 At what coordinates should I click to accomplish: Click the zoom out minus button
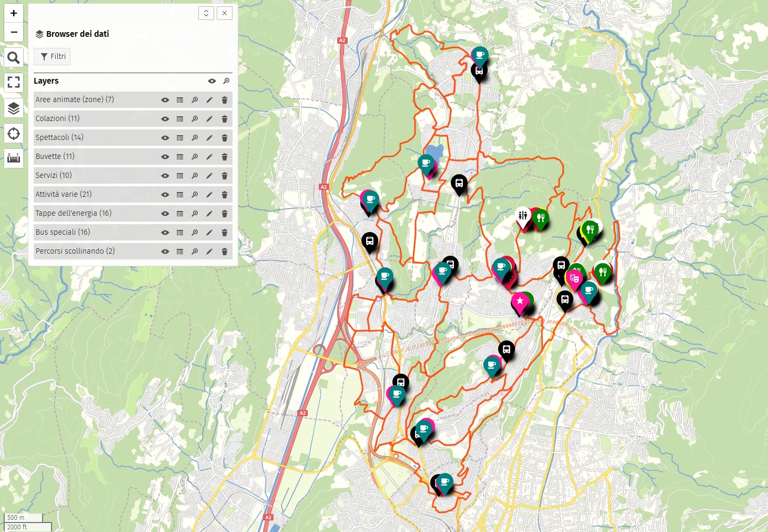pos(14,32)
